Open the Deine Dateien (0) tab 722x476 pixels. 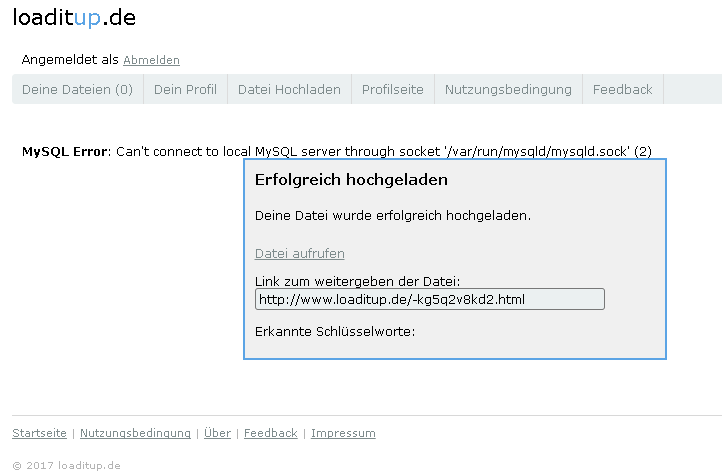tap(77, 89)
